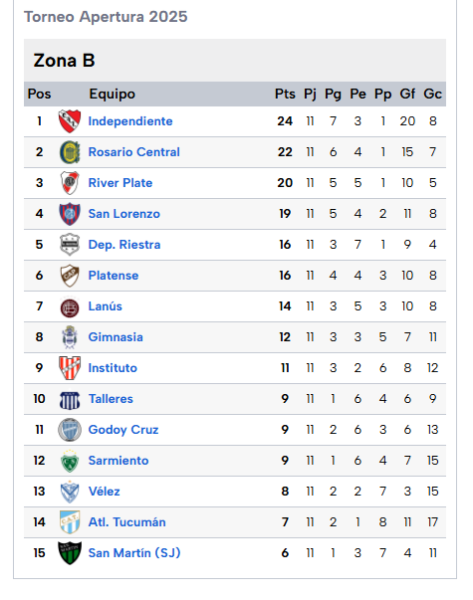This screenshot has height=600, width=473.
Task: Click the Rosario Central crest icon
Action: pos(70,152)
